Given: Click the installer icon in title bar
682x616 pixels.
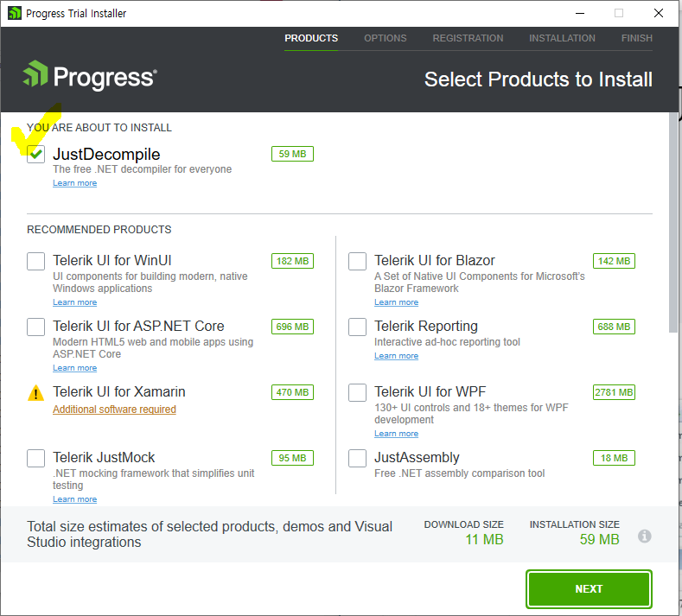Looking at the screenshot, I should point(15,13).
